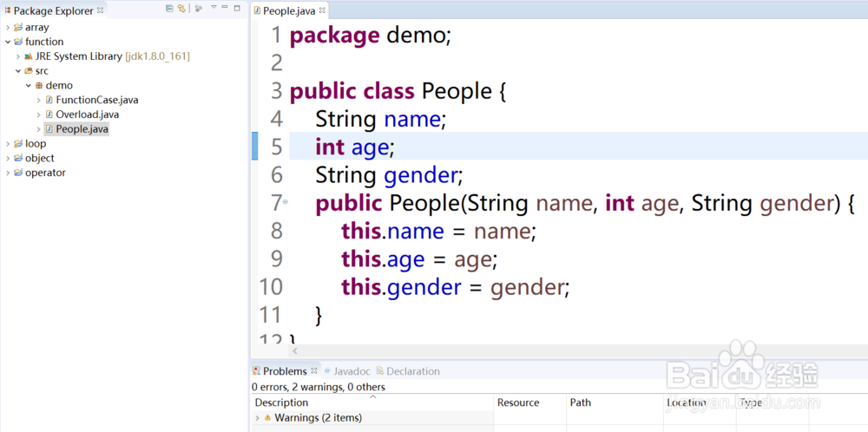The height and width of the screenshot is (432, 868).
Task: Expand the operator project node
Action: 7,173
